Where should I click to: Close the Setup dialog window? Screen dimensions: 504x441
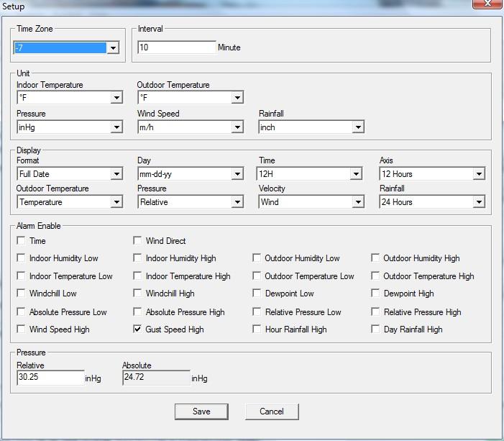pos(486,5)
